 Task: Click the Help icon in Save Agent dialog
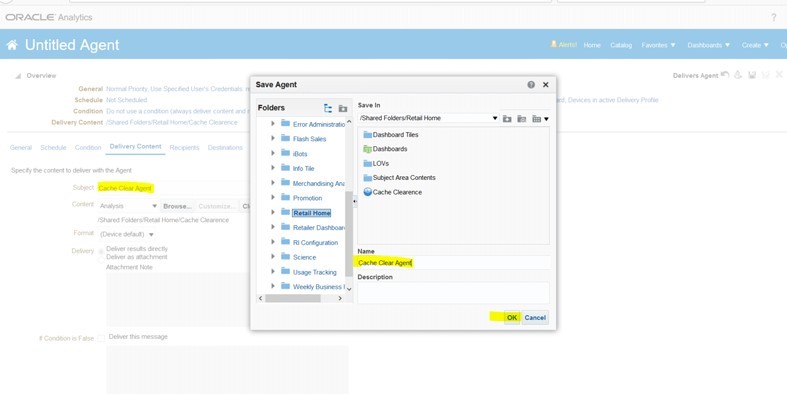[x=531, y=85]
